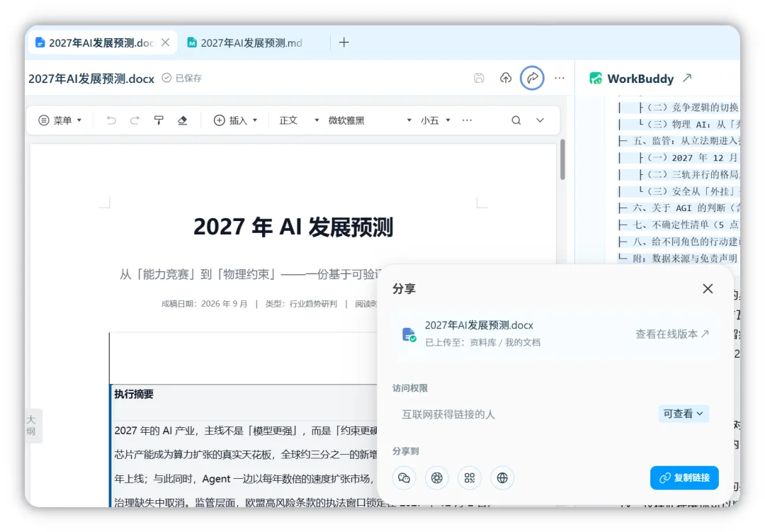Click the 类型: 行业趋势研判 text

click(301, 304)
